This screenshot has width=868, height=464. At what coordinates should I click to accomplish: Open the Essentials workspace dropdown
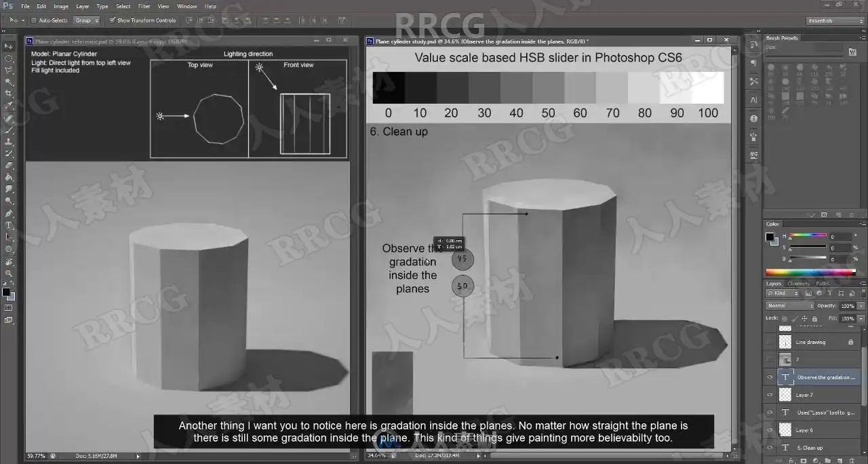[835, 20]
